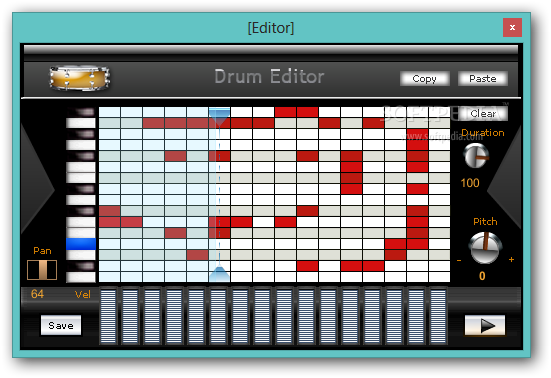This screenshot has width=551, height=378.
Task: Click the velocity value 64
Action: pyautogui.click(x=37, y=294)
